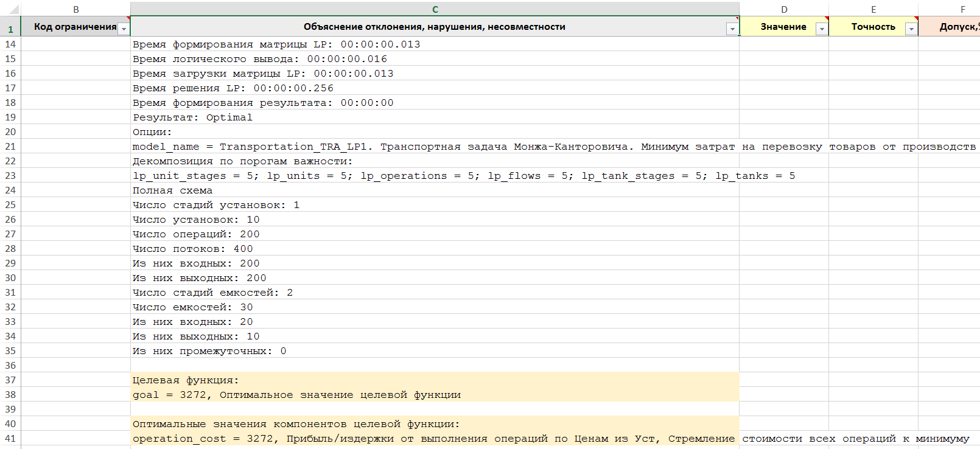Click the cell reading Результат: Optimal
The image size is (980, 449).
tap(435, 117)
